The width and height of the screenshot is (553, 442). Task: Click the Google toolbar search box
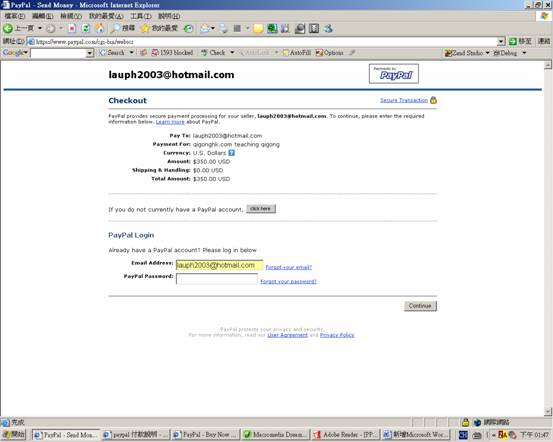coord(59,53)
